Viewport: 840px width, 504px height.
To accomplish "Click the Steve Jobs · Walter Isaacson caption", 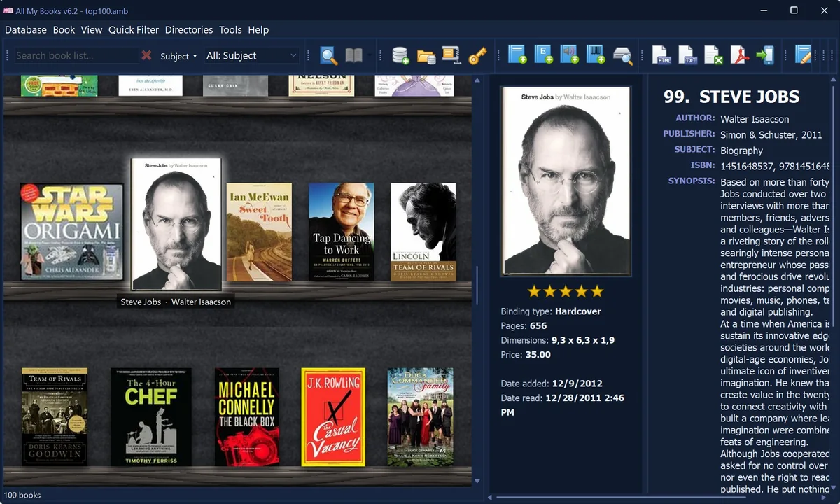I will 176,302.
